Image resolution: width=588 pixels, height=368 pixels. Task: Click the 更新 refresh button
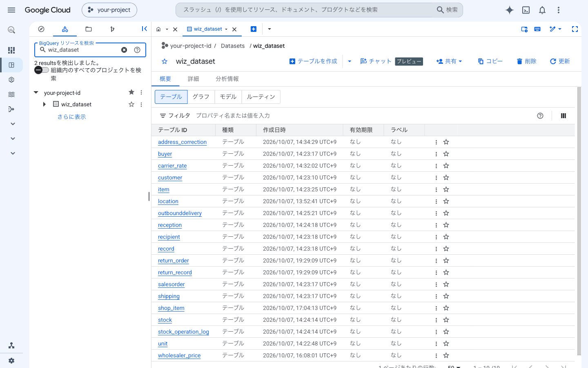[560, 61]
